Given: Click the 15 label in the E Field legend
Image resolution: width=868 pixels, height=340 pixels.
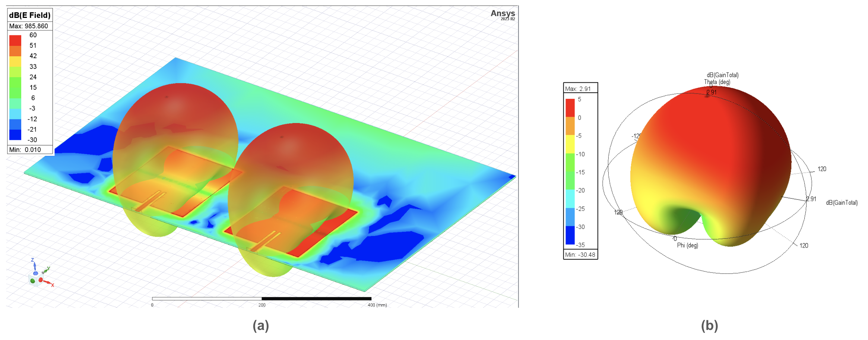Looking at the screenshot, I should pyautogui.click(x=33, y=88).
